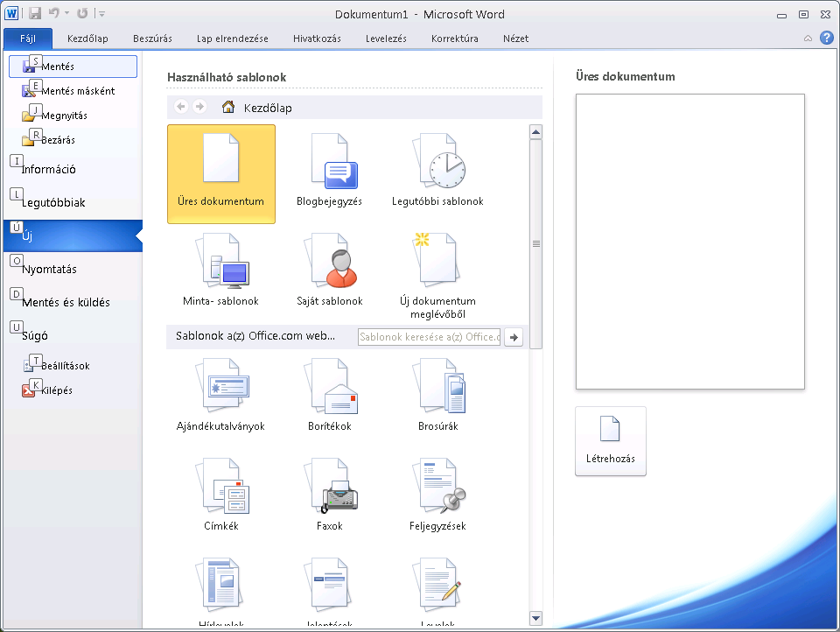Viewport: 840px width, 632px height.
Task: Choose Új dokumentum meglévőből
Action: 437,274
